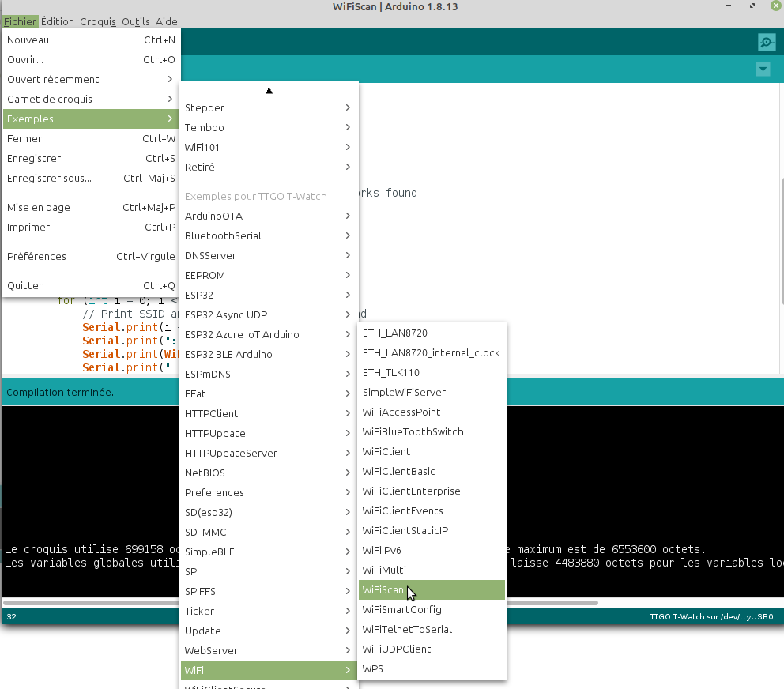This screenshot has height=689, width=784.
Task: Choose Imprimer from the menu
Action: point(91,227)
